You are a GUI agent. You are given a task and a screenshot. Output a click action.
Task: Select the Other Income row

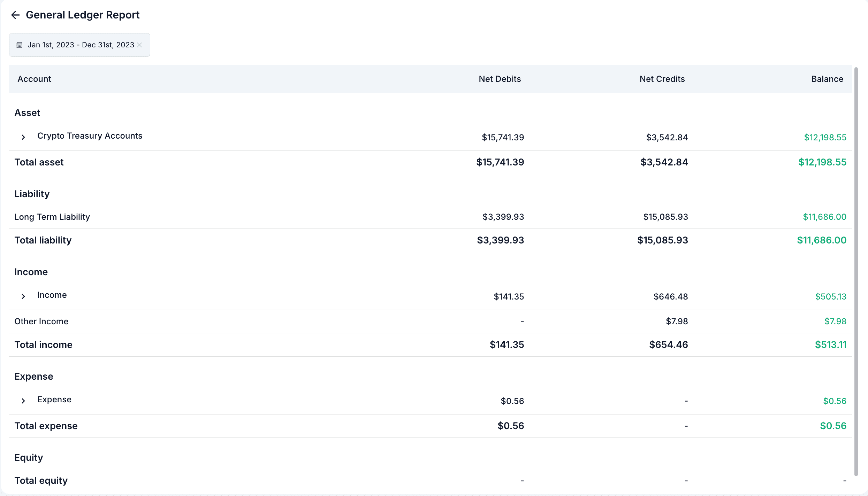click(x=41, y=321)
